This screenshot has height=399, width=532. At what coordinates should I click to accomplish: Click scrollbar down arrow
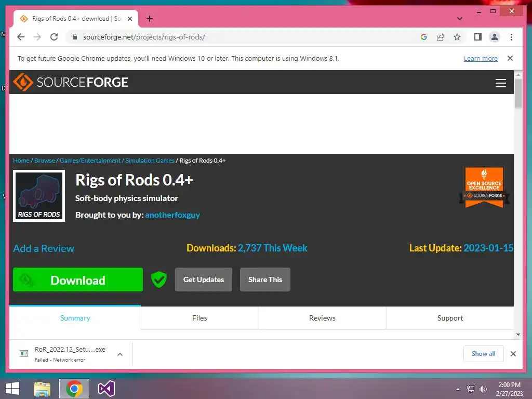tap(518, 334)
